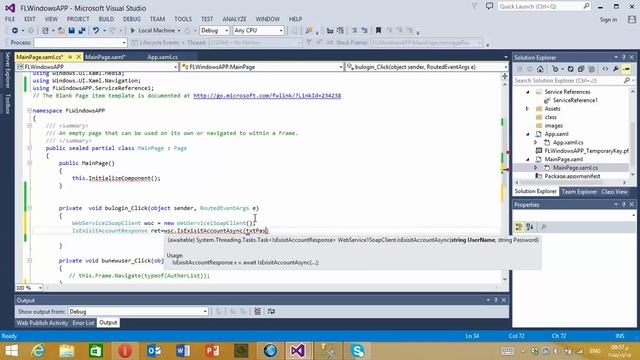640x360 pixels.
Task: Expand the App.xaml.cs node
Action: (x=536, y=142)
